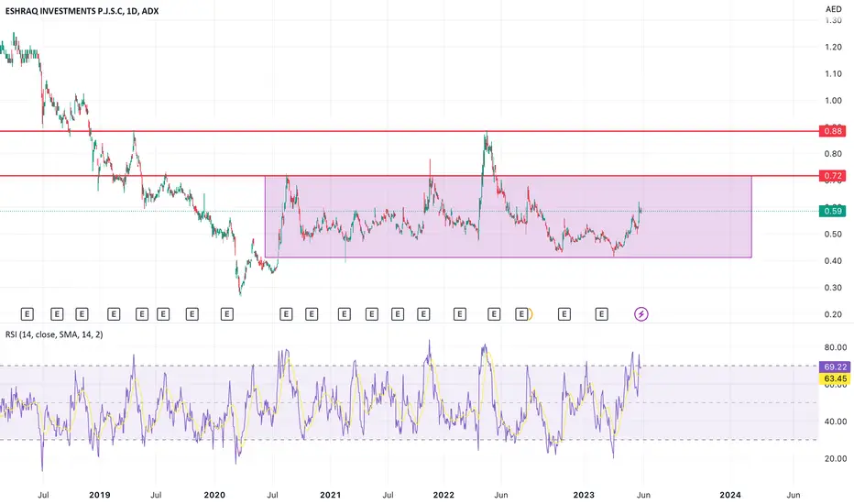
Task: Click the yellow 63.45 RSI SMA value label
Action: 835,378
